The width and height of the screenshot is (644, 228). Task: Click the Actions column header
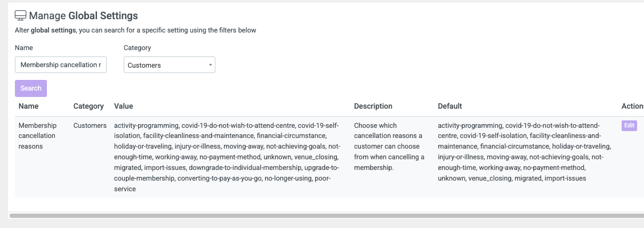click(633, 106)
